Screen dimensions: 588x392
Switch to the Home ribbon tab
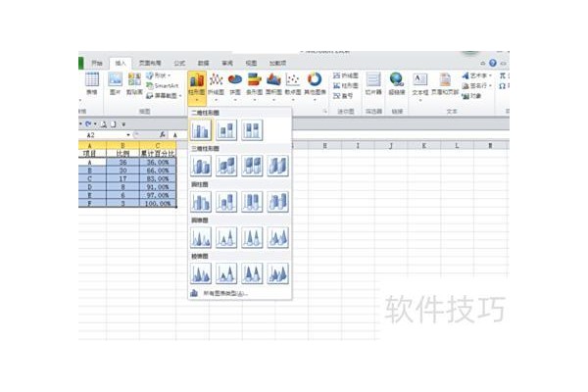pyautogui.click(x=97, y=63)
